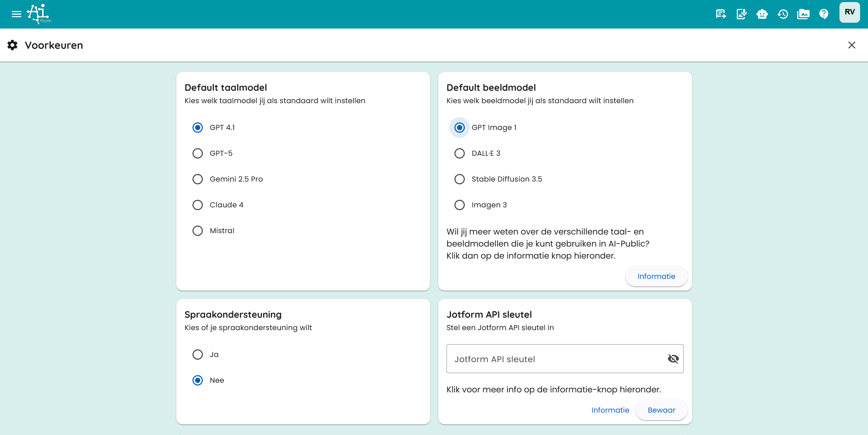
Task: Open Informatie link in Jotform card
Action: (x=610, y=410)
